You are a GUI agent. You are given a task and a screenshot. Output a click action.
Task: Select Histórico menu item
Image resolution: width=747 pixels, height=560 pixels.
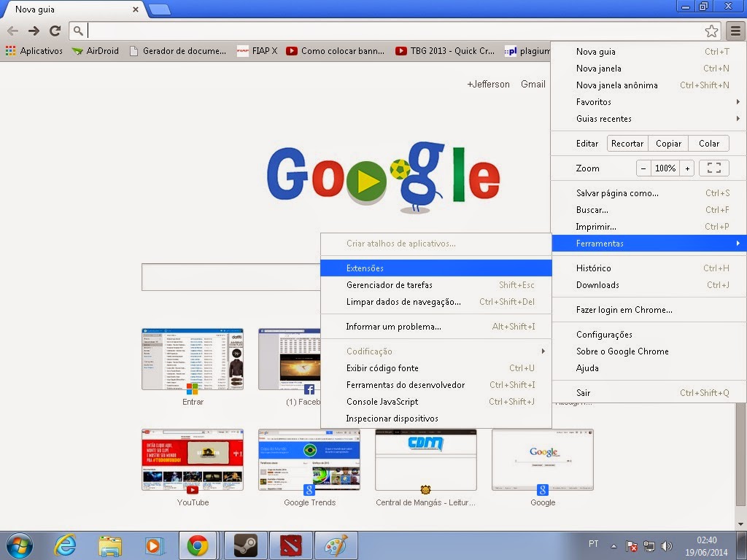click(x=649, y=268)
